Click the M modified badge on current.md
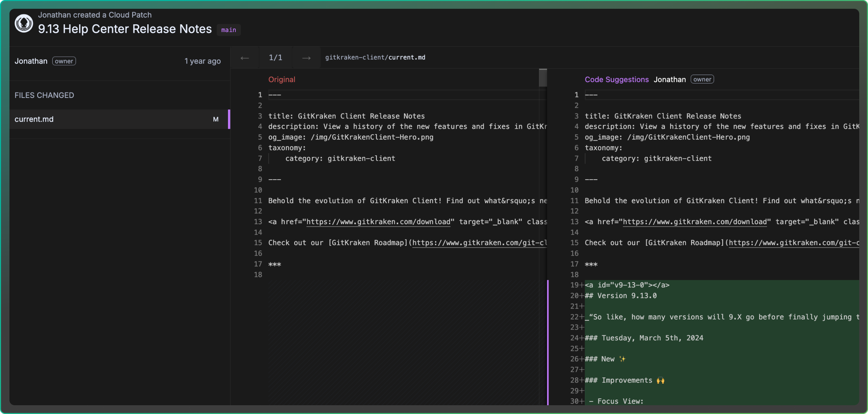 tap(216, 119)
